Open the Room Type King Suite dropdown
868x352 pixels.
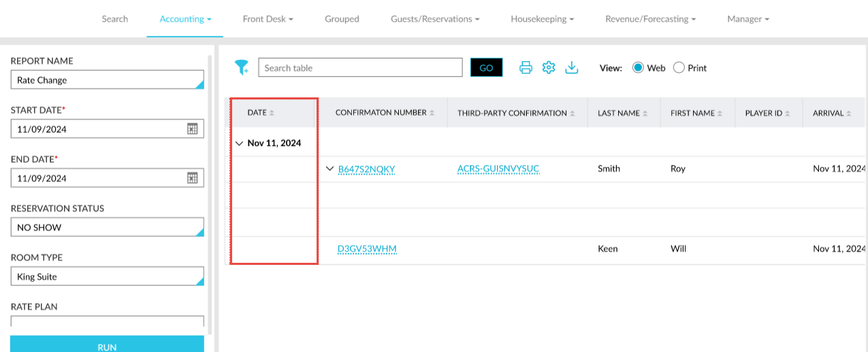tap(107, 276)
